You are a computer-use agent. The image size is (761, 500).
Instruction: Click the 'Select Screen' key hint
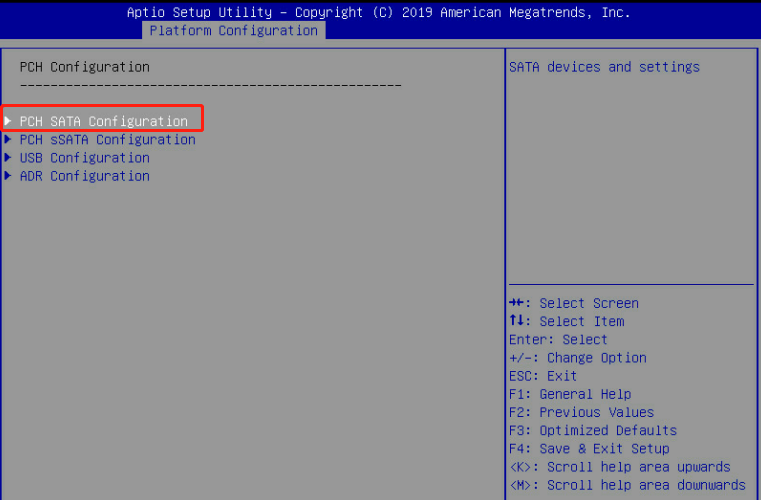point(574,303)
